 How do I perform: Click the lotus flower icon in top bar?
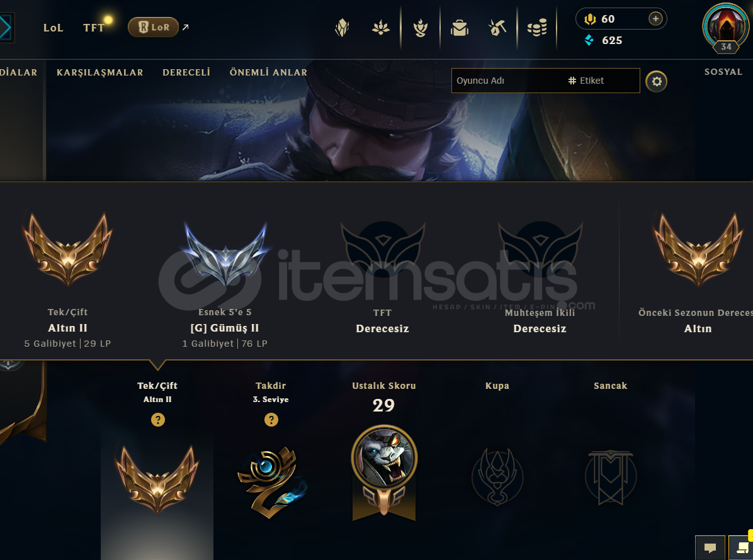pos(381,28)
